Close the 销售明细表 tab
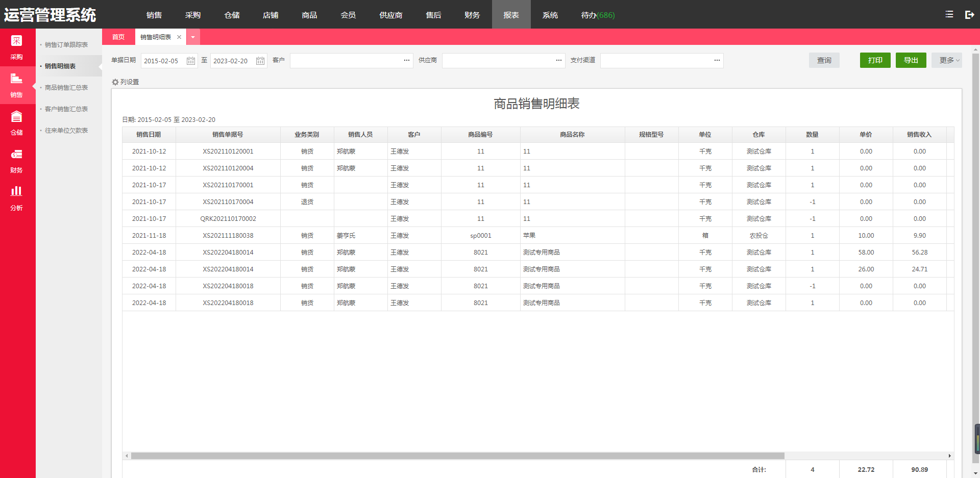 click(x=179, y=37)
